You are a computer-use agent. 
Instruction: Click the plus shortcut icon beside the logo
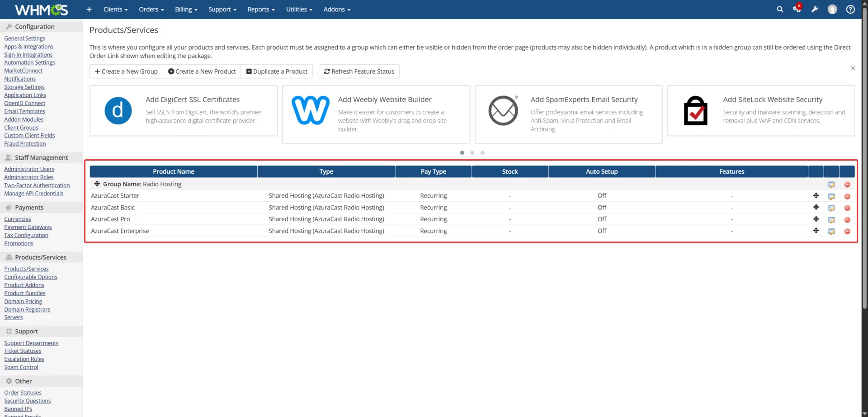tap(89, 9)
